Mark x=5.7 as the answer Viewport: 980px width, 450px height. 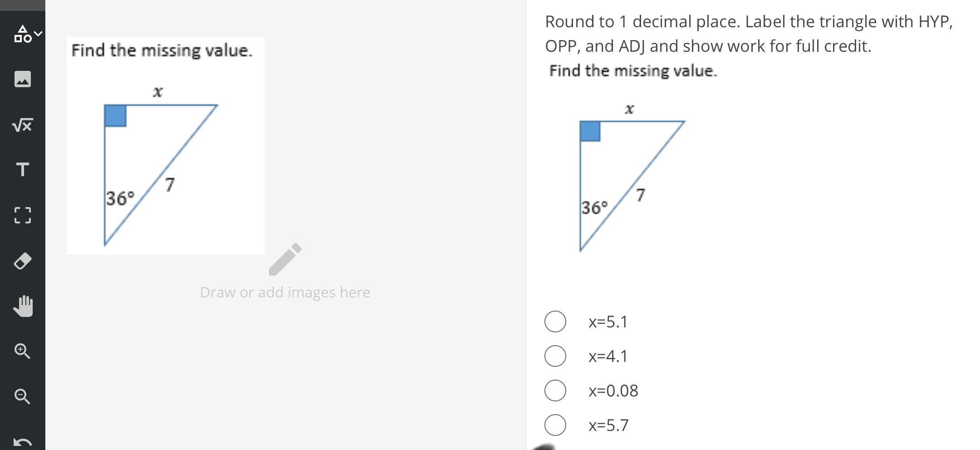point(555,425)
